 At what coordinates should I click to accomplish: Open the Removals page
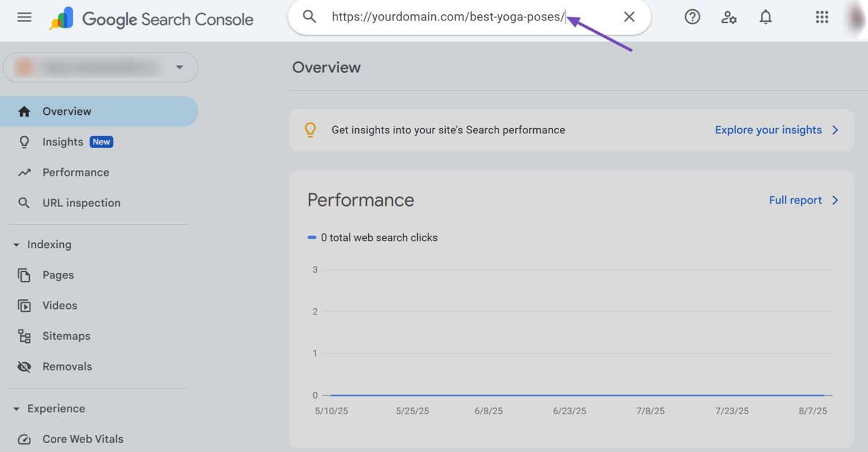(67, 366)
